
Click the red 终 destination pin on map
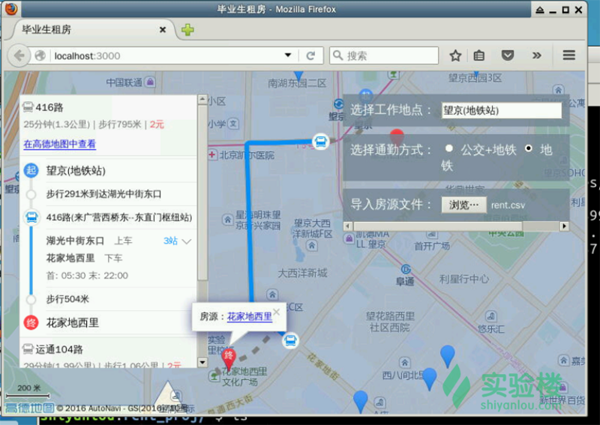point(229,359)
